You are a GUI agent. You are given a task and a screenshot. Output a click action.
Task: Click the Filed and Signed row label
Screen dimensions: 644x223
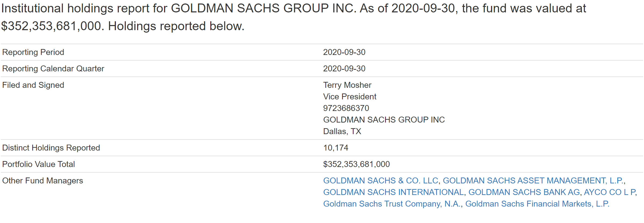(33, 85)
